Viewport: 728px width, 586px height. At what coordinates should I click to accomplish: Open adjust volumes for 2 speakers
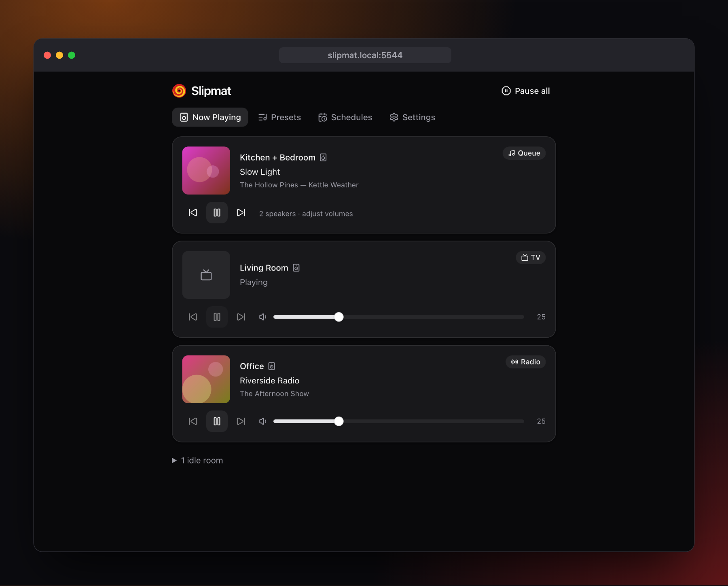click(306, 214)
